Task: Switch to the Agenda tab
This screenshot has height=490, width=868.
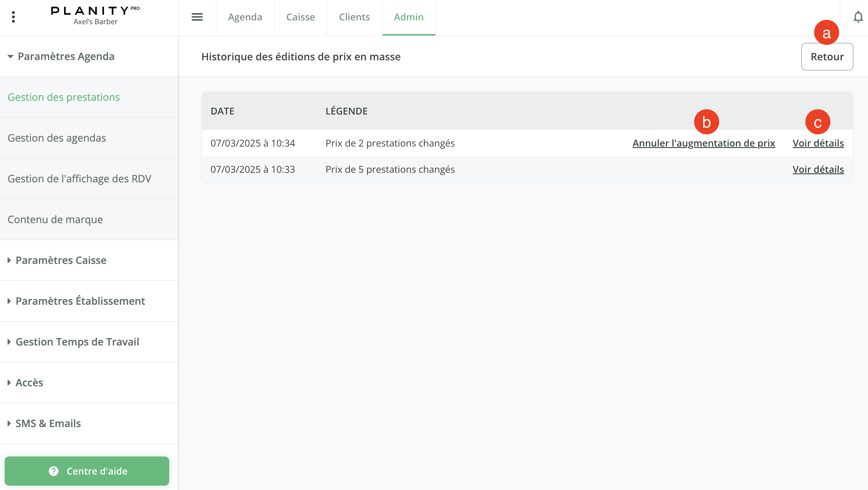Action: coord(245,17)
